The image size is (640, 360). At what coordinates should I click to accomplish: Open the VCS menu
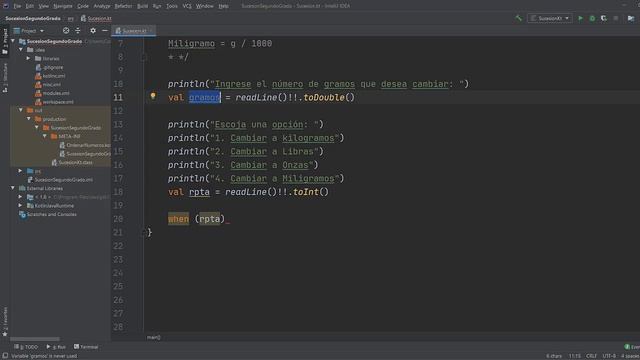[x=187, y=6]
